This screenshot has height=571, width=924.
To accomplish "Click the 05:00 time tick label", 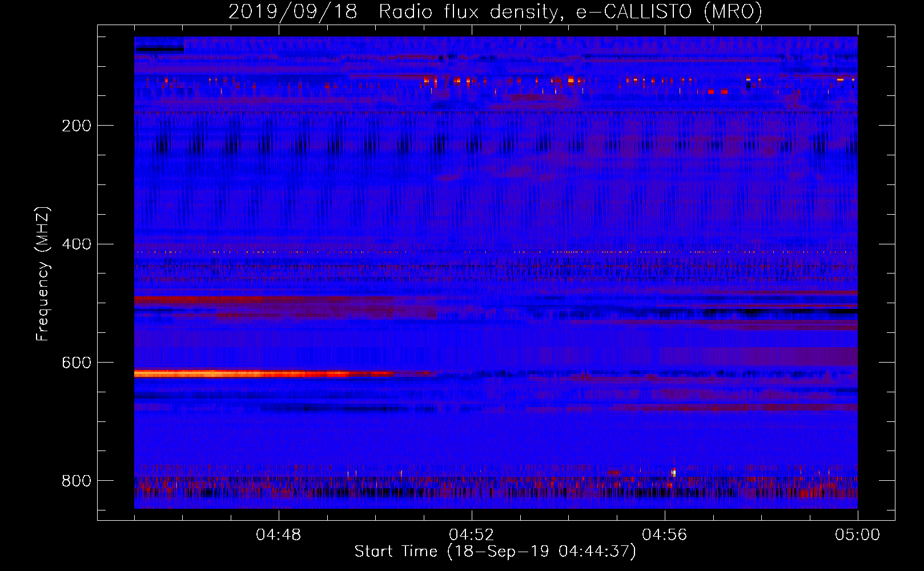I will click(x=857, y=535).
